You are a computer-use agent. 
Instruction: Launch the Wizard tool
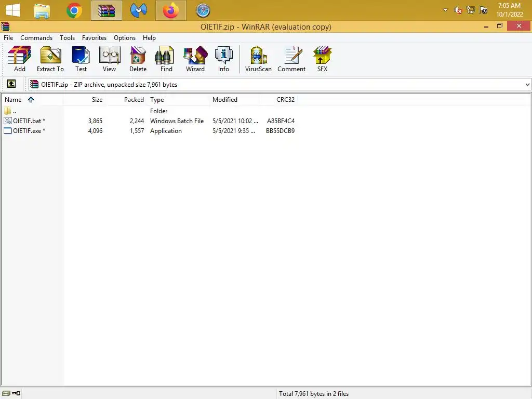point(195,59)
